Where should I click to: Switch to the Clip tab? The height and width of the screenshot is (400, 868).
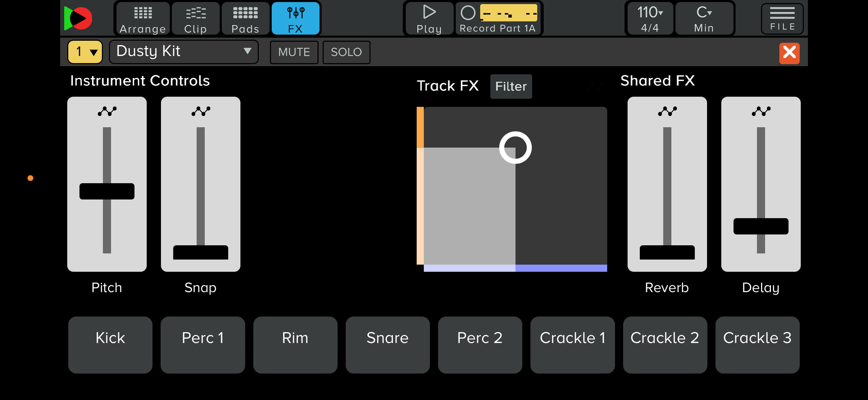click(196, 19)
